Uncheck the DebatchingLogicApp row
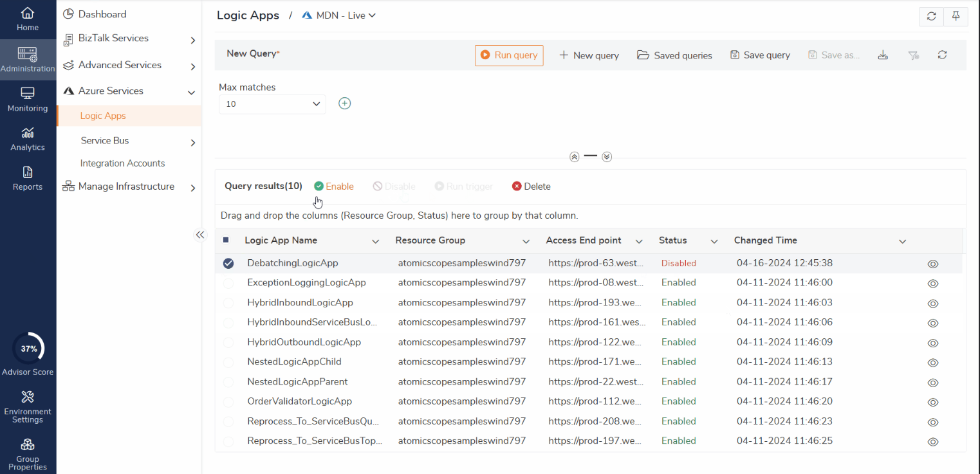980x474 pixels. tap(228, 263)
